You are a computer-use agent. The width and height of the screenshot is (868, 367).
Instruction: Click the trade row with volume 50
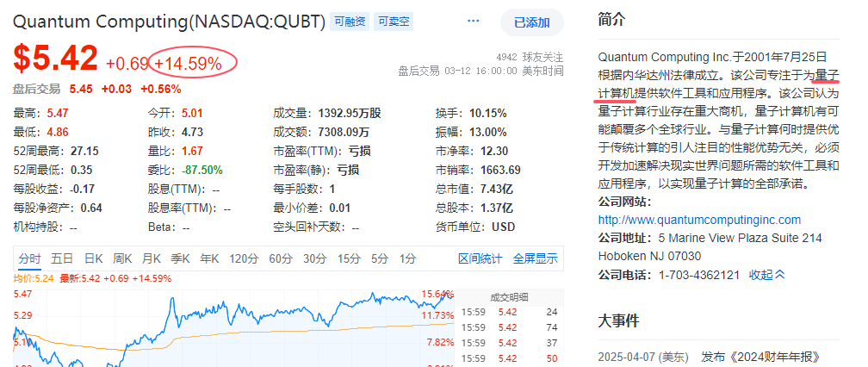tap(509, 358)
